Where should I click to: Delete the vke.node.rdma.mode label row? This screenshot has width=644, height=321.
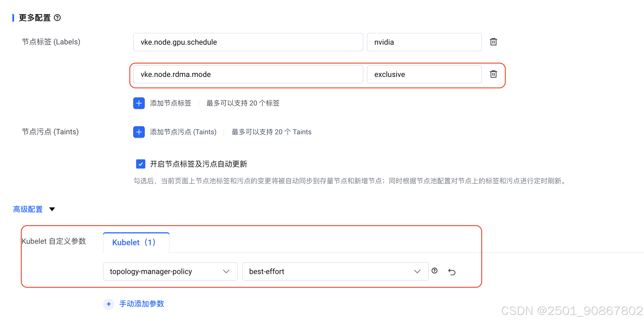pos(493,74)
